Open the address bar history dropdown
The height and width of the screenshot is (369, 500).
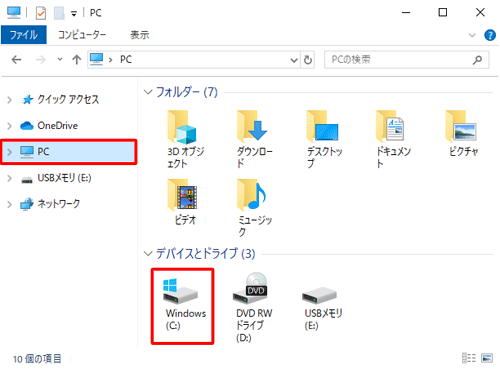pyautogui.click(x=294, y=60)
